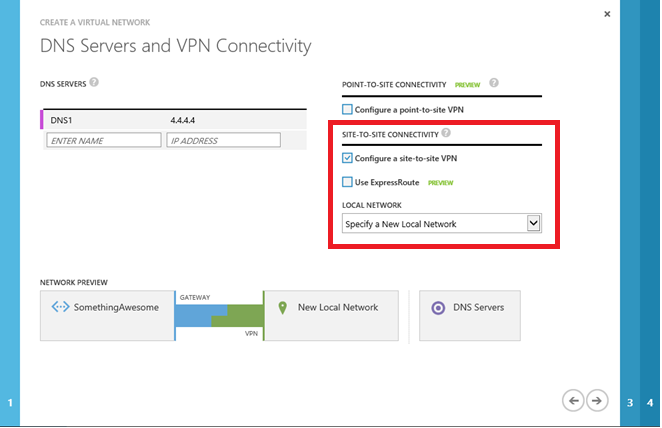
Task: Click the SomethingAwesome virtual network icon
Action: (60, 308)
